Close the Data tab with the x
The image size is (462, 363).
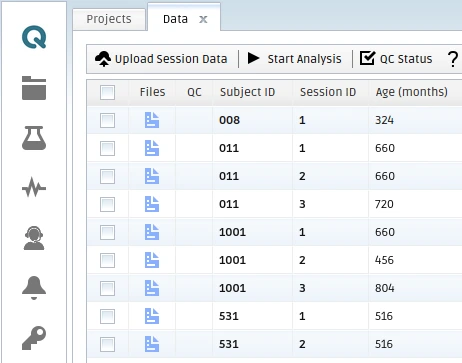(x=203, y=20)
